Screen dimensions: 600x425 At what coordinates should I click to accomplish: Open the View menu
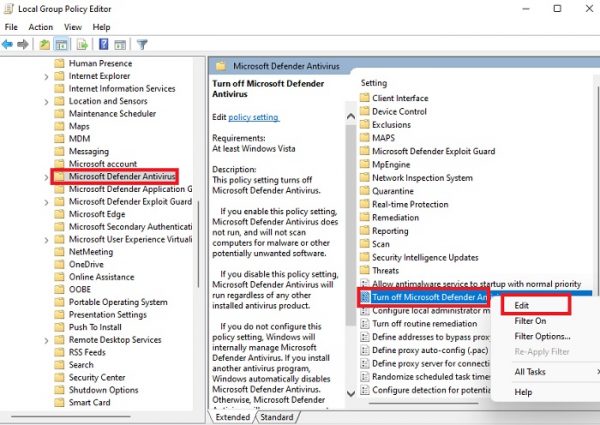(73, 27)
